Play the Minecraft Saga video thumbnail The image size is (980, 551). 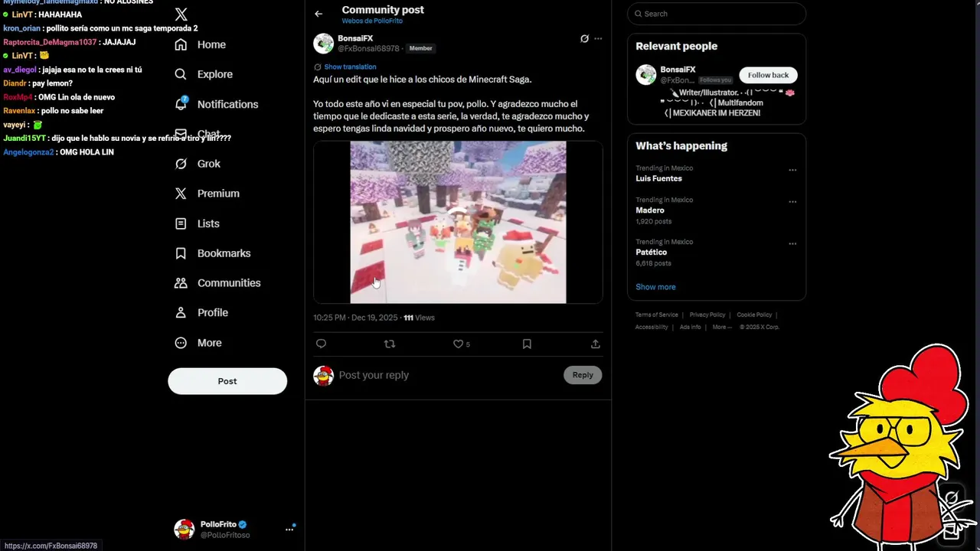pyautogui.click(x=458, y=222)
